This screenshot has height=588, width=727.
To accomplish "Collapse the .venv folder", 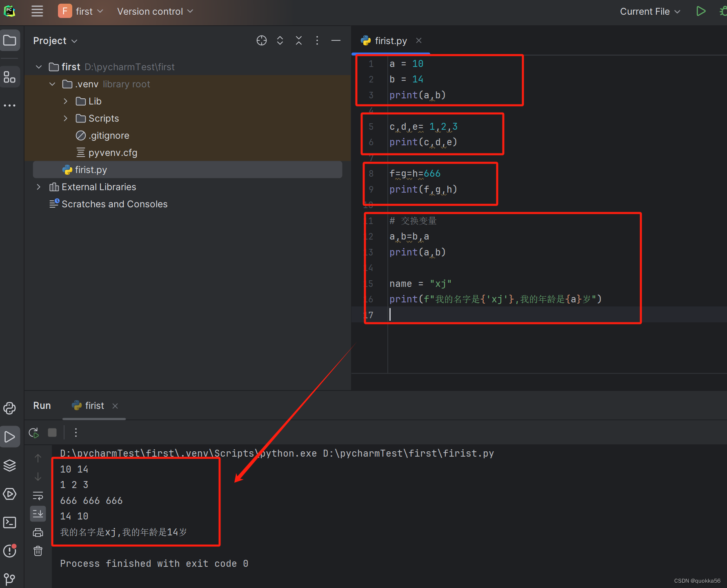I will [x=52, y=84].
